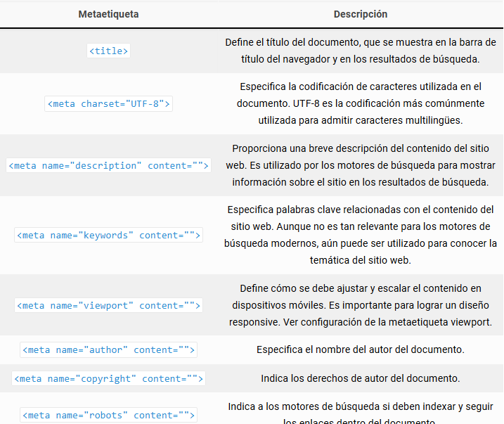Viewport: 504px width, 424px height.
Task: Click the phrase "utilizada para admitir caracteres multilingües"
Action: coord(360,120)
